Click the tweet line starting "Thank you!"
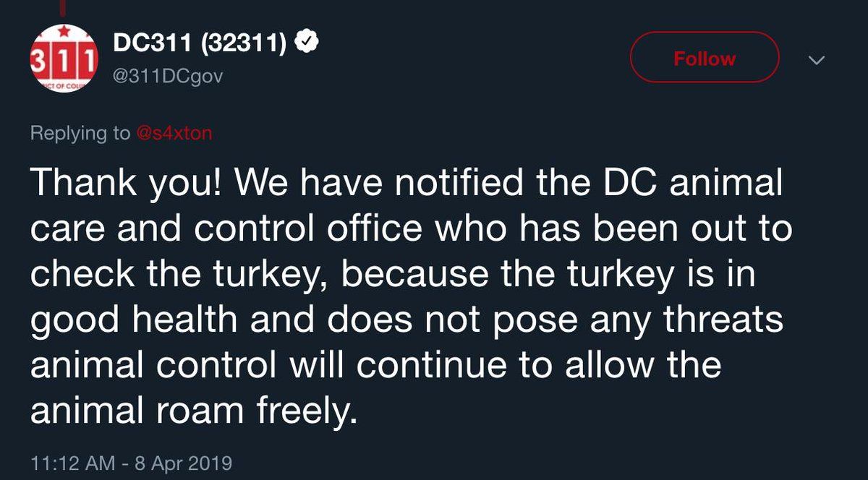 point(407,184)
